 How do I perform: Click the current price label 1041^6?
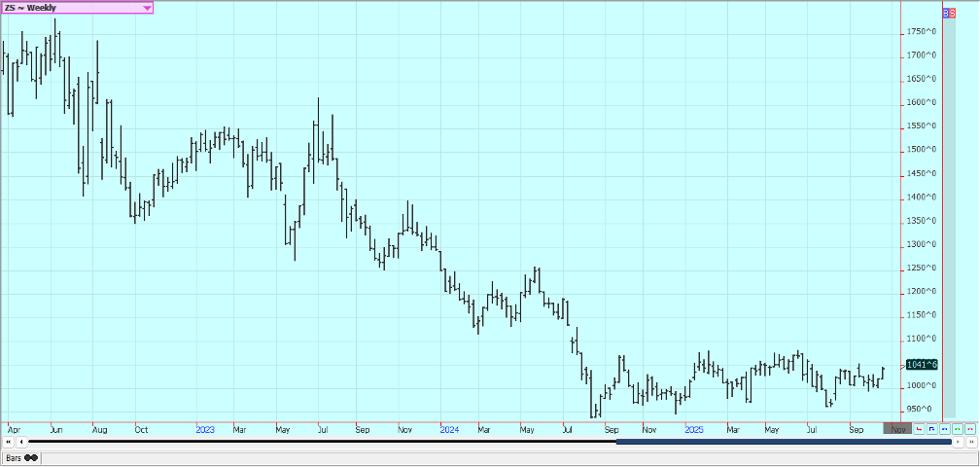921,365
